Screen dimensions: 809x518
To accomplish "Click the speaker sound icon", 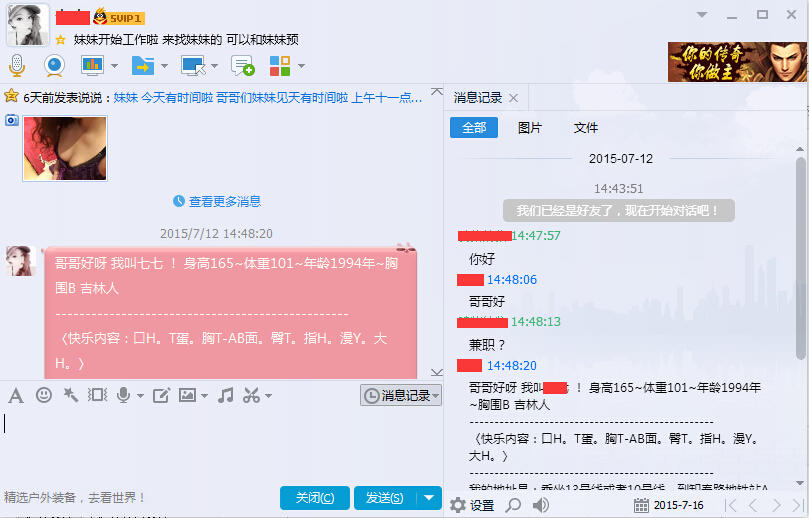I will point(540,505).
